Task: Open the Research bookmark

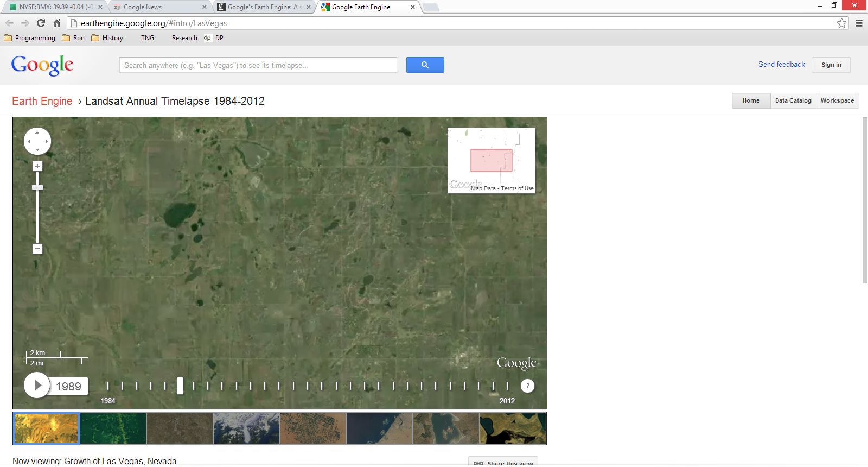Action: [x=184, y=38]
